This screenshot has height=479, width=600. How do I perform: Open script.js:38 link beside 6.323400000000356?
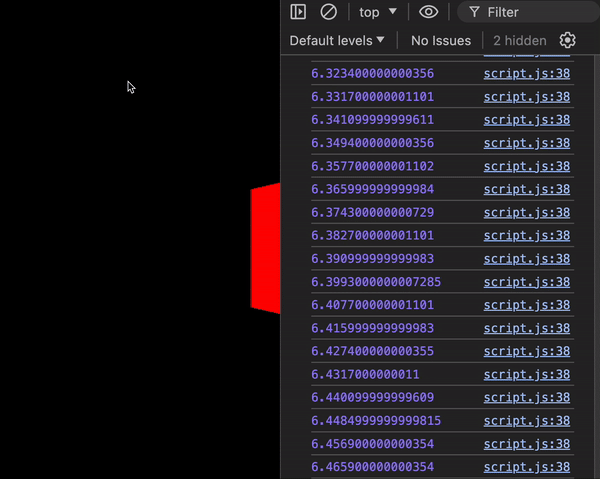point(527,73)
